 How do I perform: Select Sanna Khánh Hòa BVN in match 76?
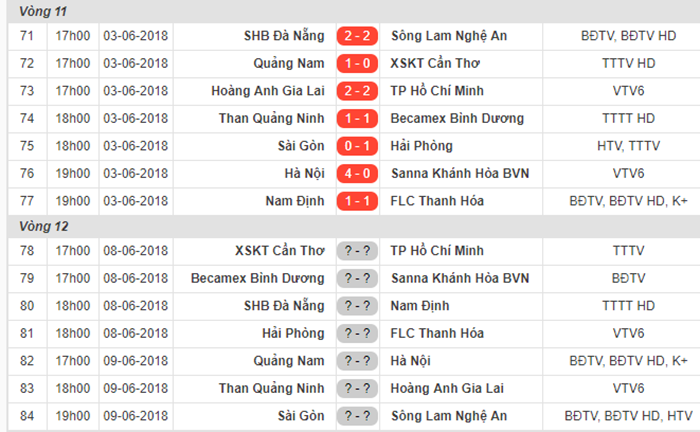coord(460,174)
